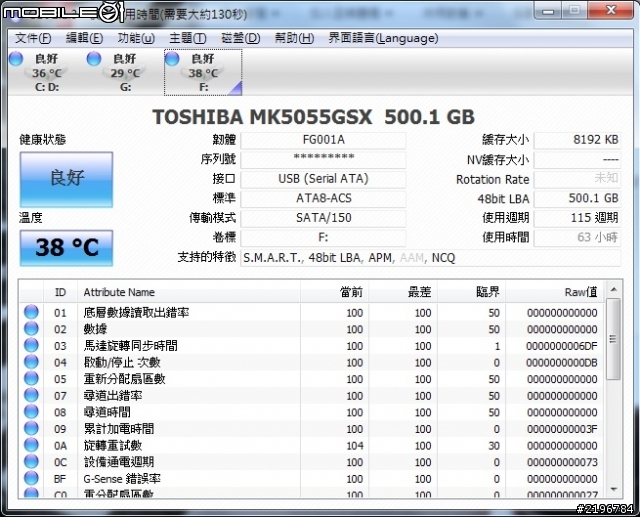Image resolution: width=640 pixels, height=517 pixels.
Task: Open the 幫助(H) menu
Action: click(294, 38)
